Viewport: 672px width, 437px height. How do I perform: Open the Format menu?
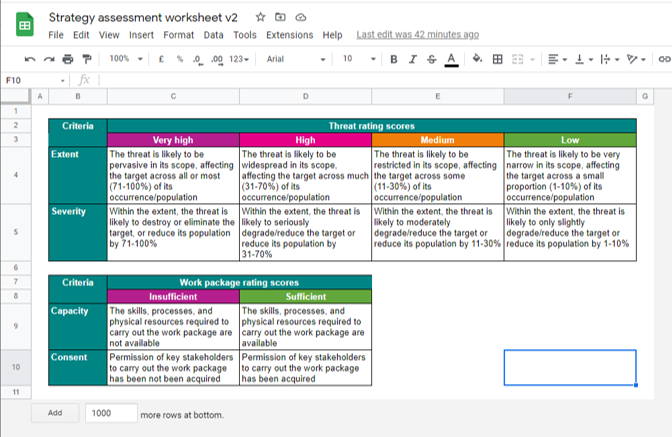coord(179,35)
